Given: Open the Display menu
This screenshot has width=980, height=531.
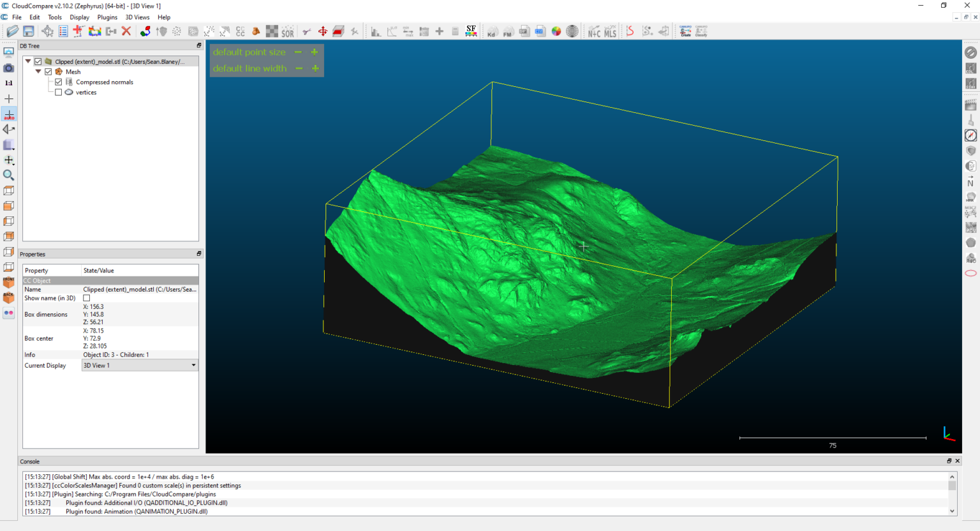Looking at the screenshot, I should pyautogui.click(x=79, y=17).
